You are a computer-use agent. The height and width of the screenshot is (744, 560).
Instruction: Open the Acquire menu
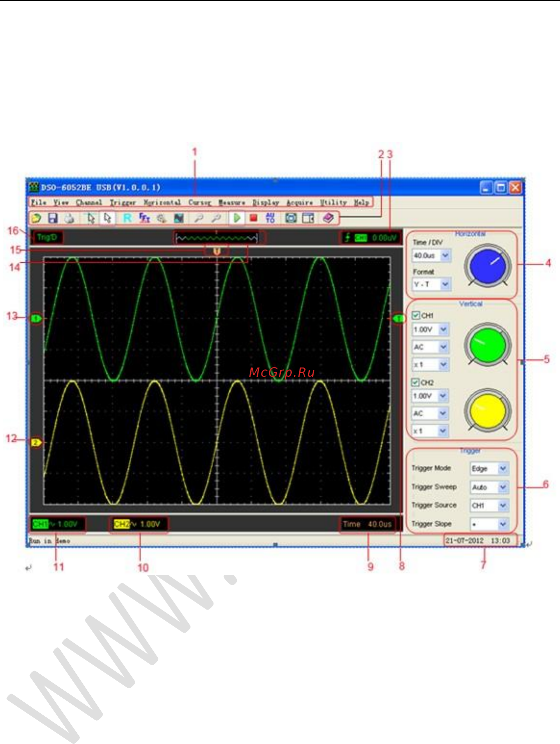tap(300, 202)
